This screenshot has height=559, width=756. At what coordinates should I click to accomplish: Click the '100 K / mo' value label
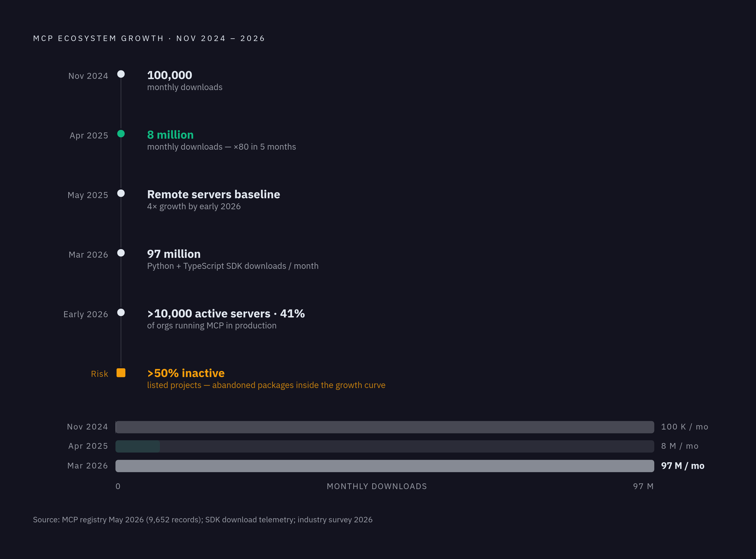(685, 427)
